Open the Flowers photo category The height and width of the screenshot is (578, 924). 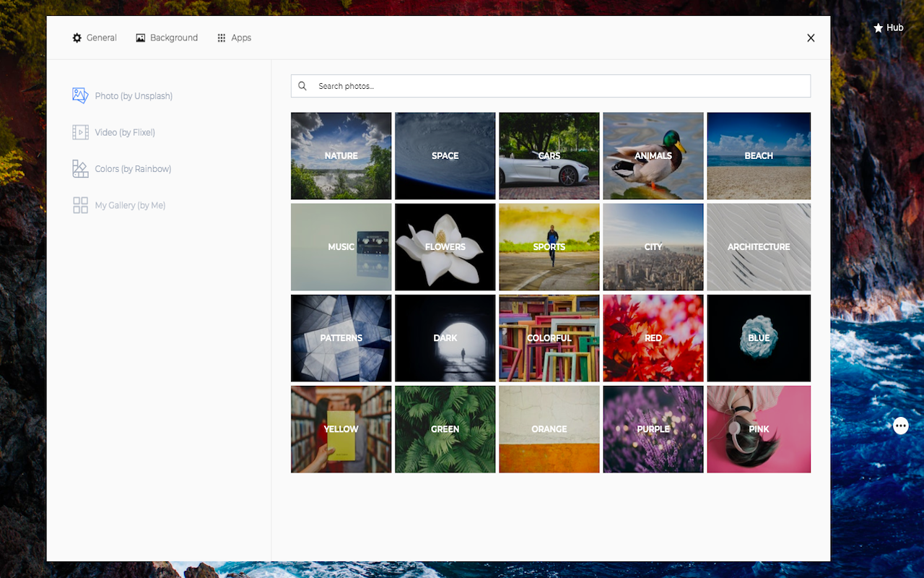tap(445, 247)
